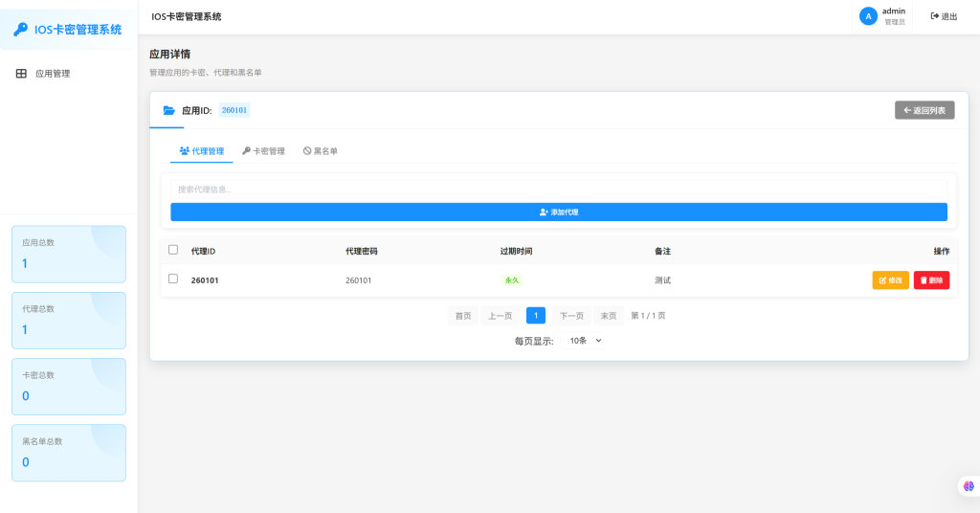Open the 黑名单 tab
This screenshot has width=980, height=513.
click(x=321, y=151)
